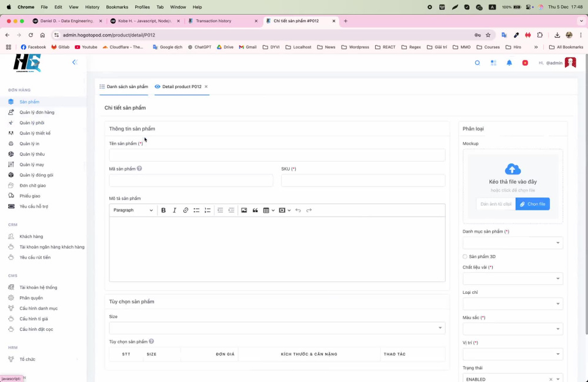Open the Apple menu
The width and height of the screenshot is (588, 382).
pos(9,7)
